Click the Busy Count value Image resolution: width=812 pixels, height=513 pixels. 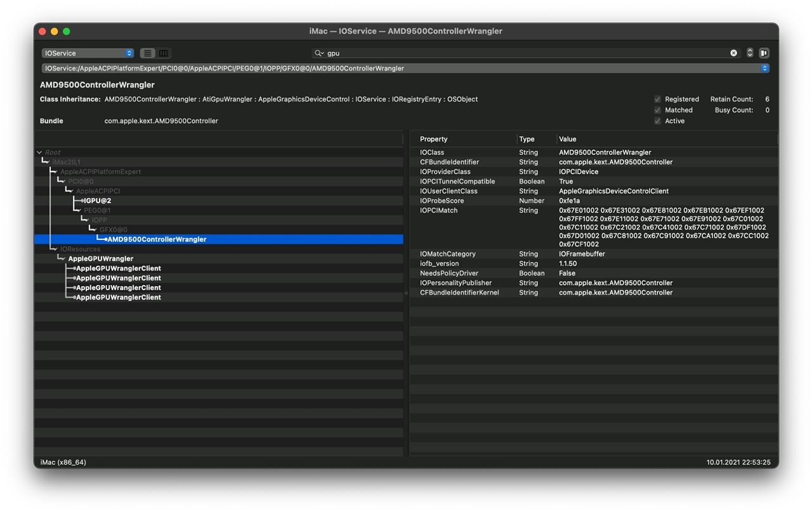coord(767,110)
